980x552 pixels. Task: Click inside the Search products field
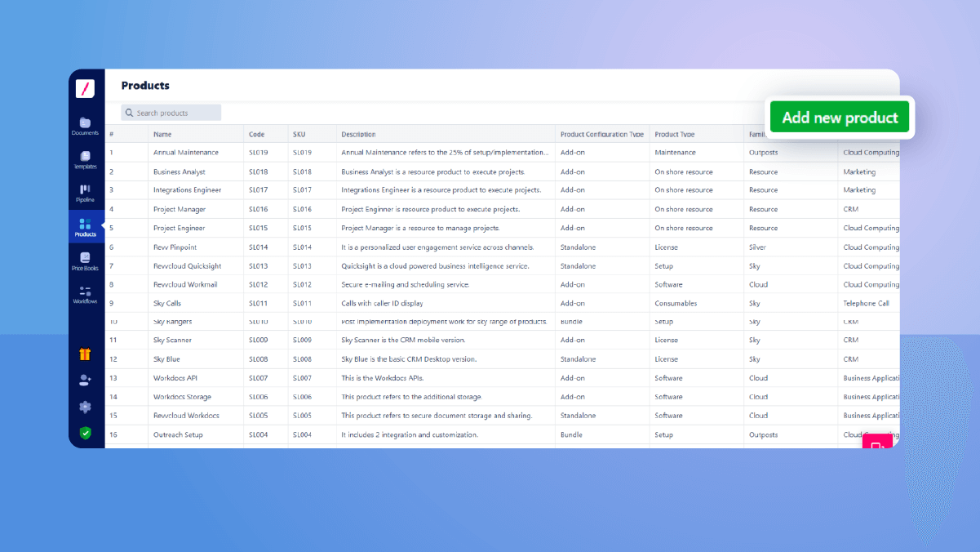175,112
